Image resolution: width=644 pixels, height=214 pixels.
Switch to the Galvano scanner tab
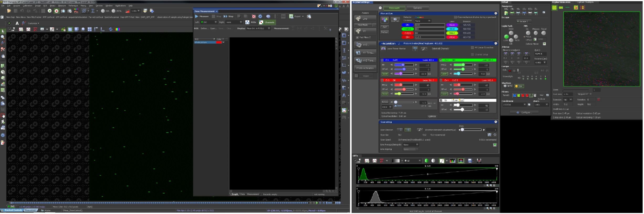pyautogui.click(x=418, y=8)
